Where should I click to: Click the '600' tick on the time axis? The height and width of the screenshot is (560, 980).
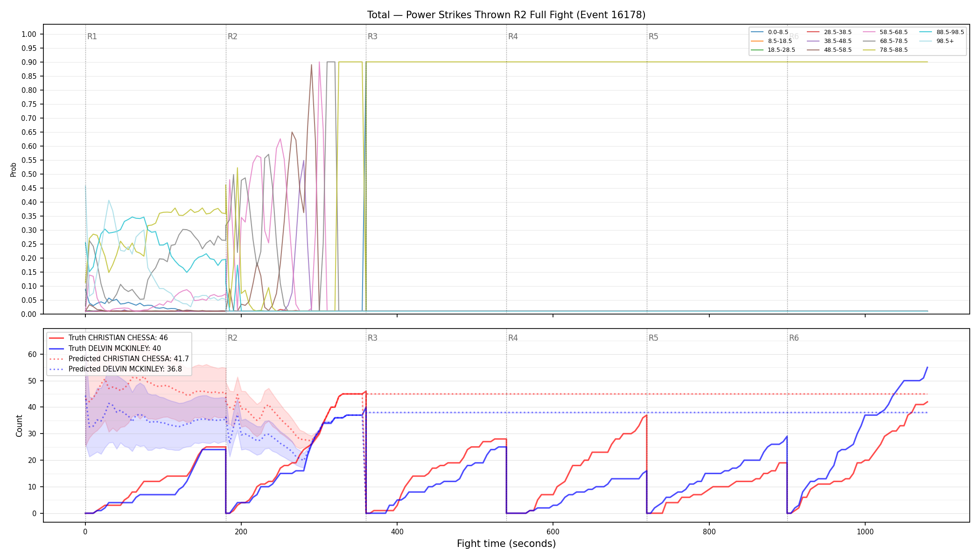(x=553, y=532)
